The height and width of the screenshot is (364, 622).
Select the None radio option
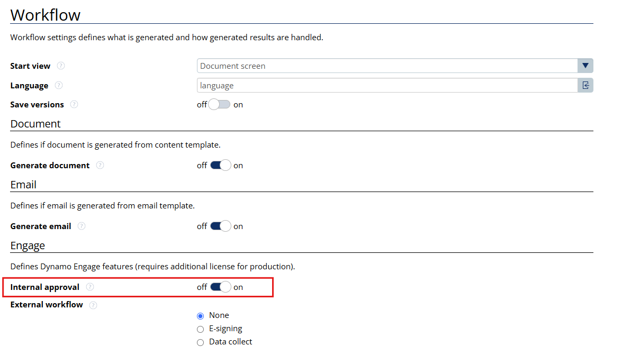click(200, 316)
